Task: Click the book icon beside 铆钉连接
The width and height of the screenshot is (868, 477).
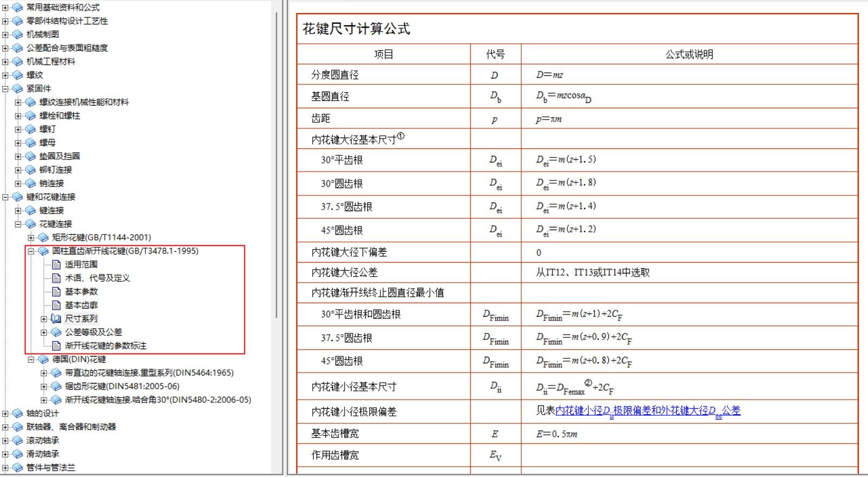Action: point(31,170)
